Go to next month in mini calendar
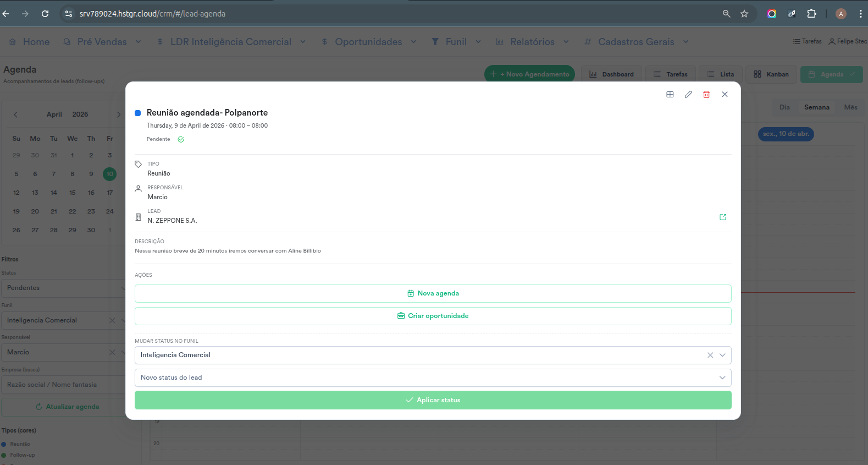The image size is (868, 465). [x=118, y=114]
